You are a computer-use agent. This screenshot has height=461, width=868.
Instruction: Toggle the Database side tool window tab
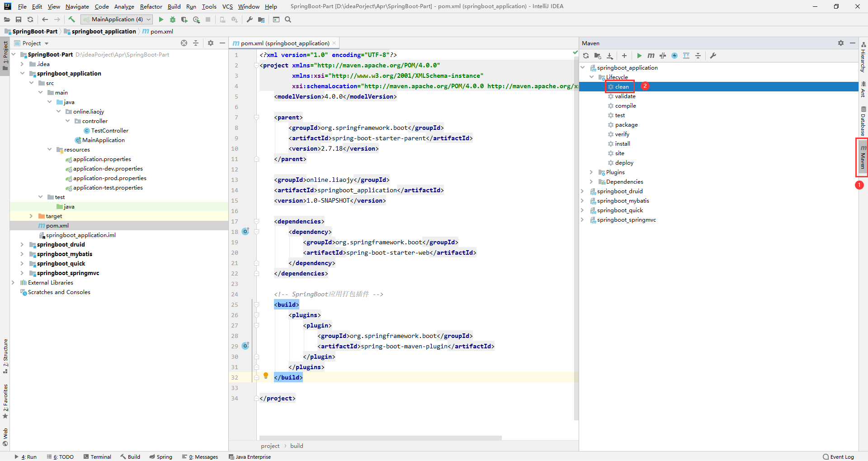pos(863,121)
